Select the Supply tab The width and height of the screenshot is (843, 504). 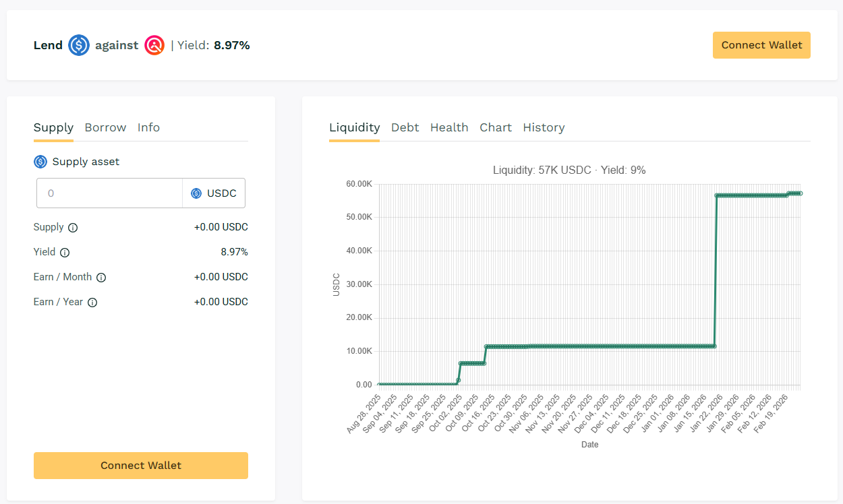(x=53, y=127)
